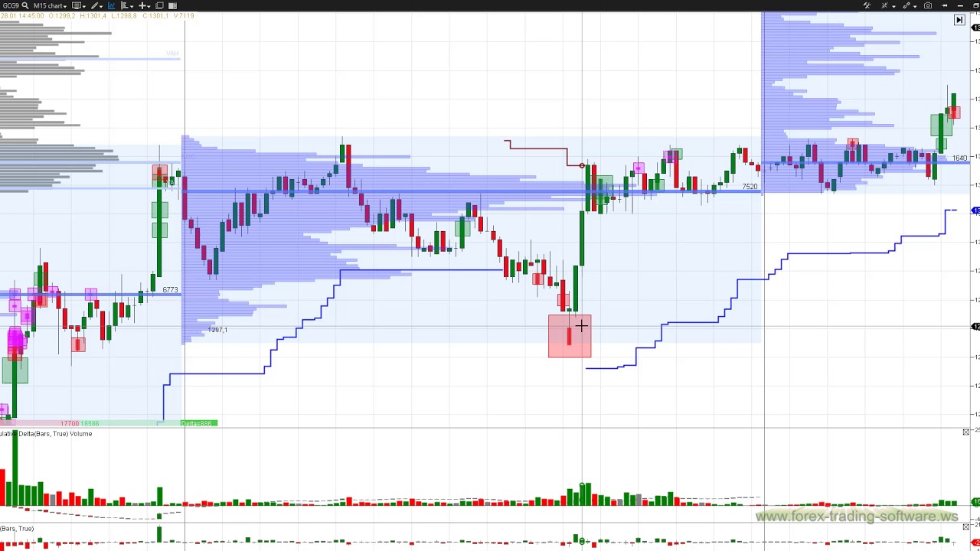Open the tools settings wrench icon
This screenshot has width=980, height=551.
pos(867,5)
